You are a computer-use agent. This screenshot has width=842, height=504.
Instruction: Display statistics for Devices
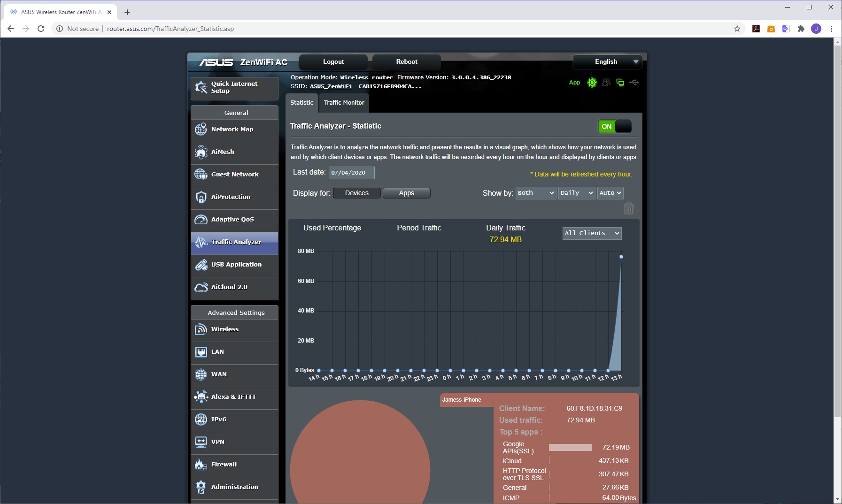tap(357, 193)
